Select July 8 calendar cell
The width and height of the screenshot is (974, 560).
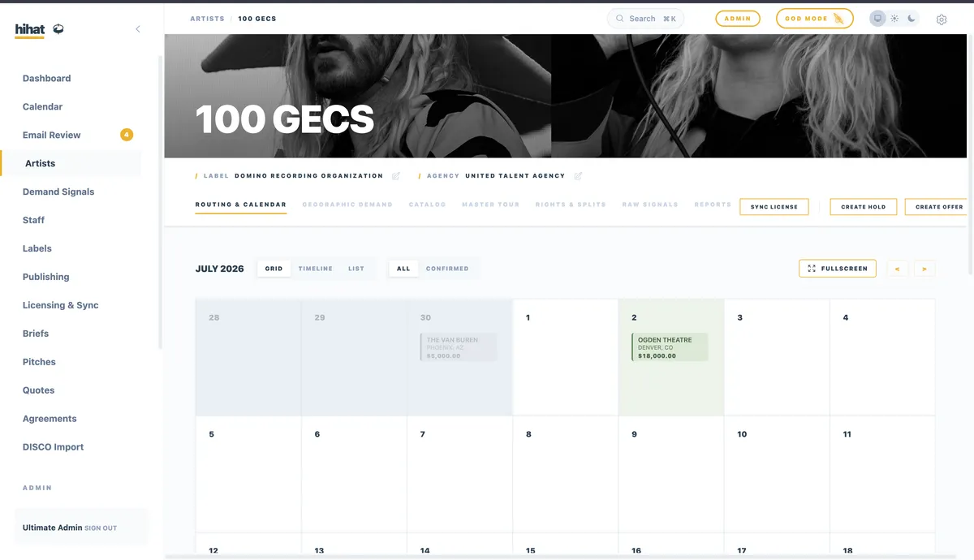click(x=565, y=474)
